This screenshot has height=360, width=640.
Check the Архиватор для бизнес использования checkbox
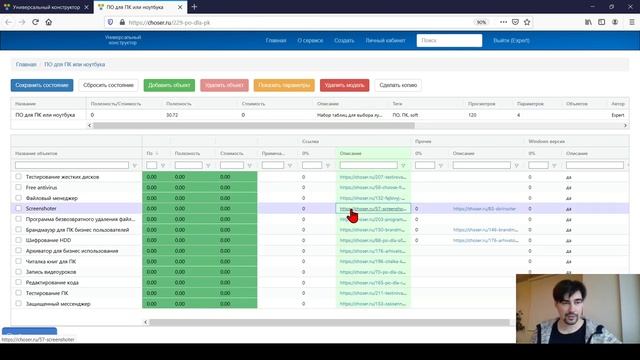tap(18, 251)
